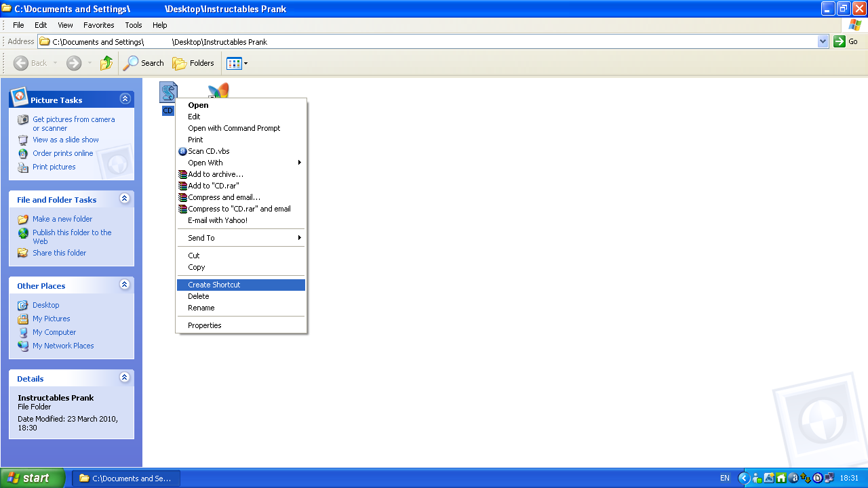
Task: Open My Computer from Other Places
Action: (x=54, y=332)
